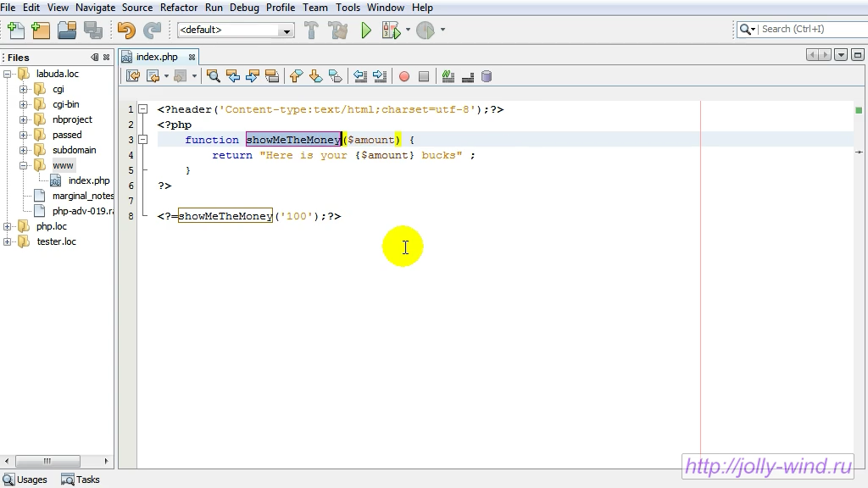Click the Debug Project icon
Viewport: 868px width, 488px height.
coord(391,30)
